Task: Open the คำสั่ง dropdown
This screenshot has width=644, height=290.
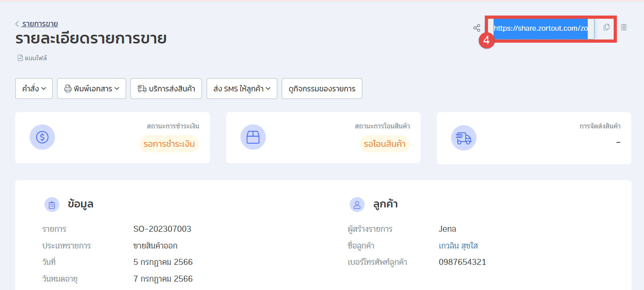Action: pyautogui.click(x=34, y=89)
